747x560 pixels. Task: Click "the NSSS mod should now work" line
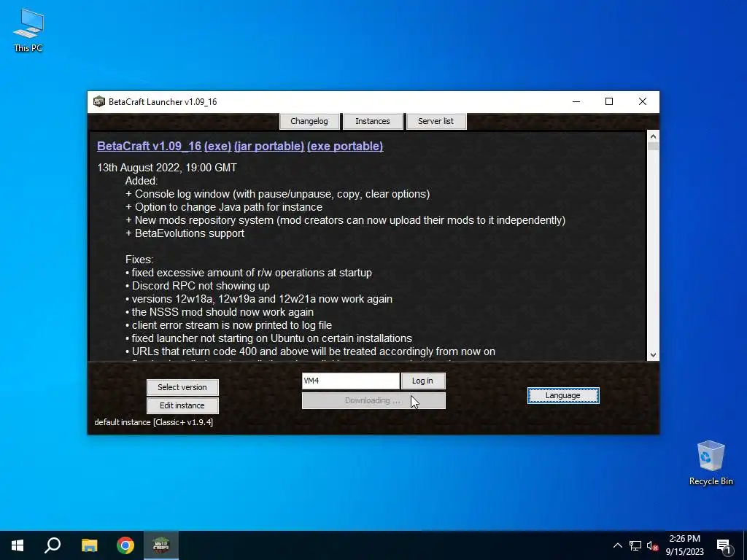tap(220, 312)
